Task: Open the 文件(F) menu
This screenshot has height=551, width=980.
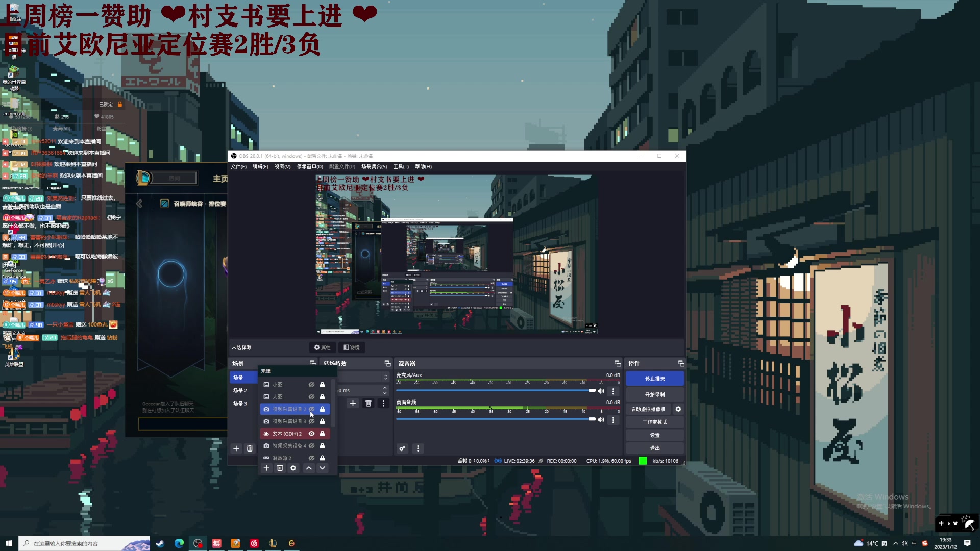Action: click(x=238, y=167)
